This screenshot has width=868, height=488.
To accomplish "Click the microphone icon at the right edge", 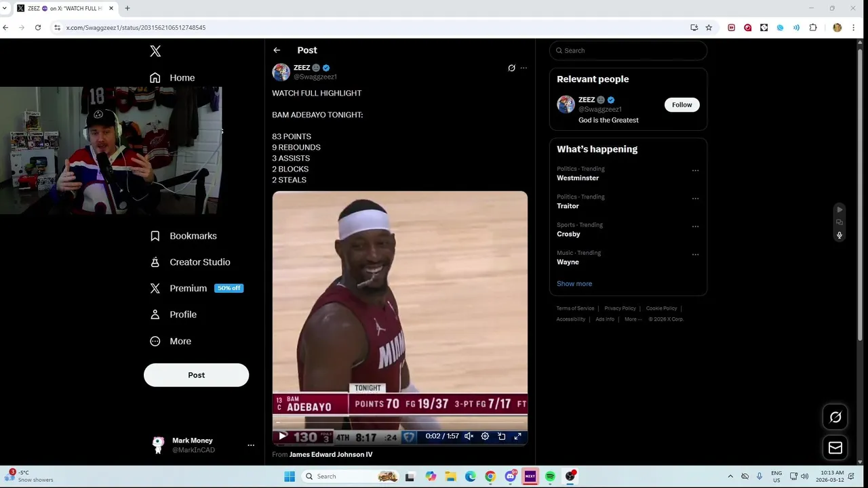I will [840, 235].
